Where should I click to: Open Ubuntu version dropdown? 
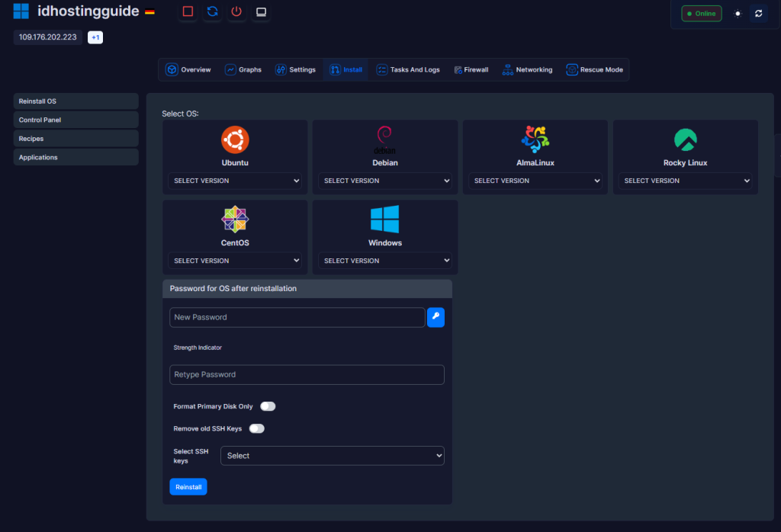pyautogui.click(x=235, y=181)
